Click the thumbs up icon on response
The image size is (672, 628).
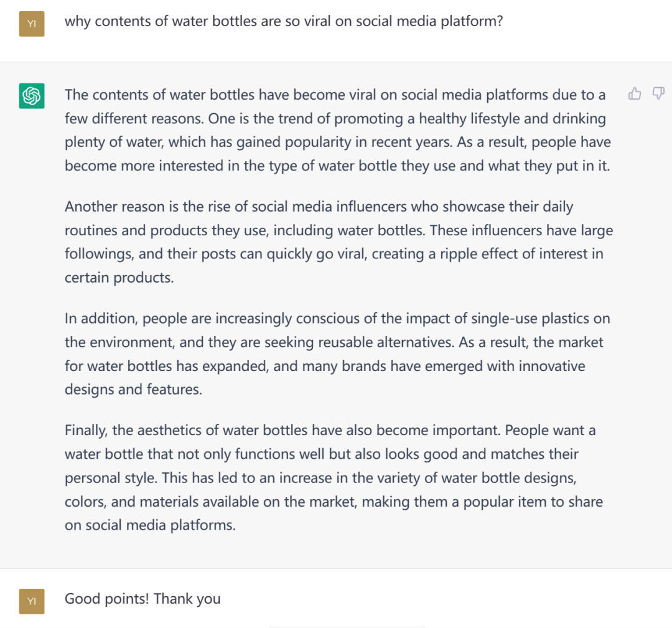point(635,94)
